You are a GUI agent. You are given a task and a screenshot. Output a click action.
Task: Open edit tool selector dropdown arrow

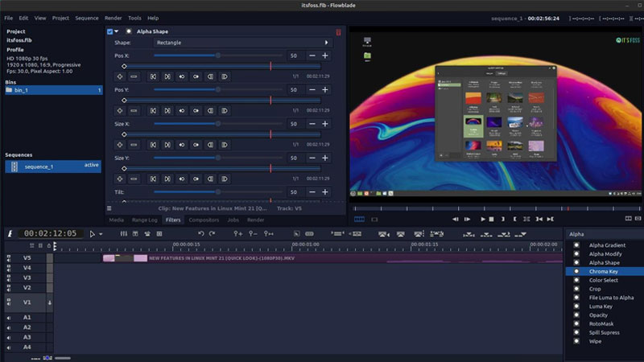click(x=101, y=234)
